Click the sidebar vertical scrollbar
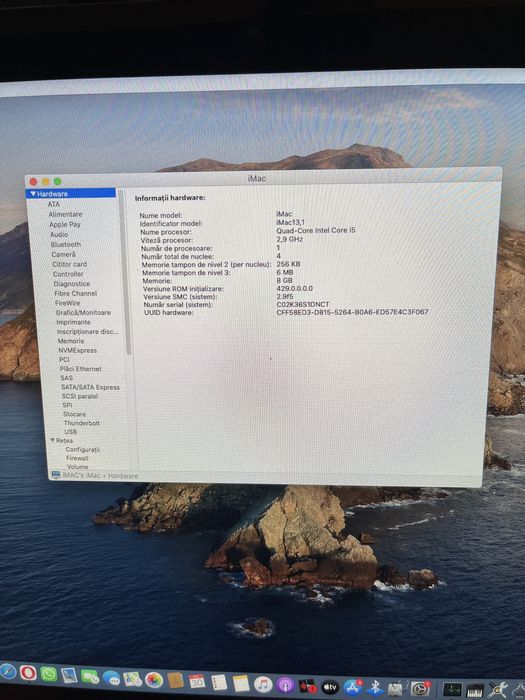The height and width of the screenshot is (700, 525). pos(126,273)
